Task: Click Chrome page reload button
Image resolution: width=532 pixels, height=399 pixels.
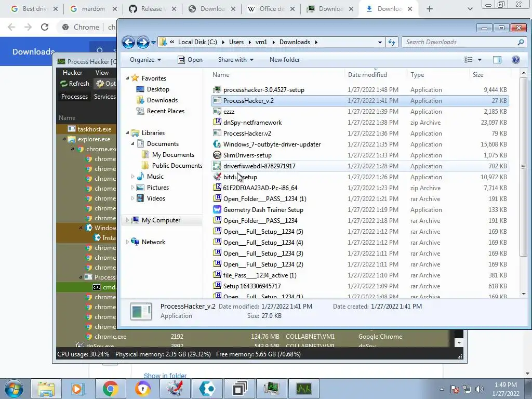Action: (45, 27)
